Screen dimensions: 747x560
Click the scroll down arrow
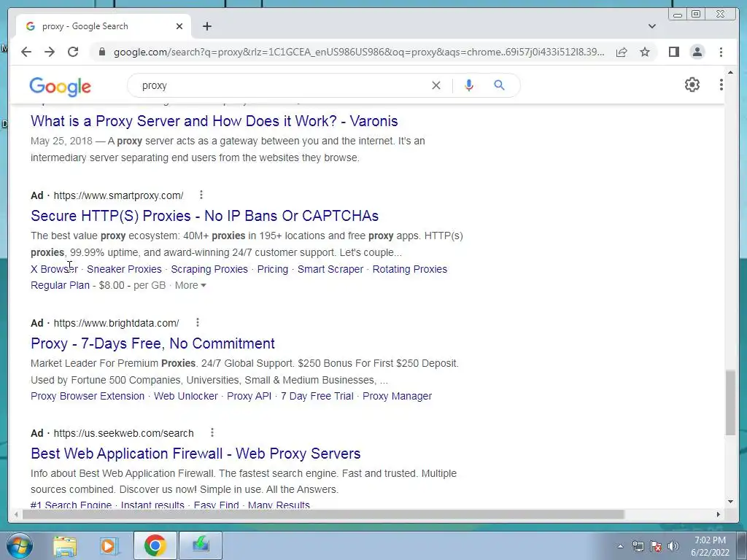pyautogui.click(x=730, y=502)
